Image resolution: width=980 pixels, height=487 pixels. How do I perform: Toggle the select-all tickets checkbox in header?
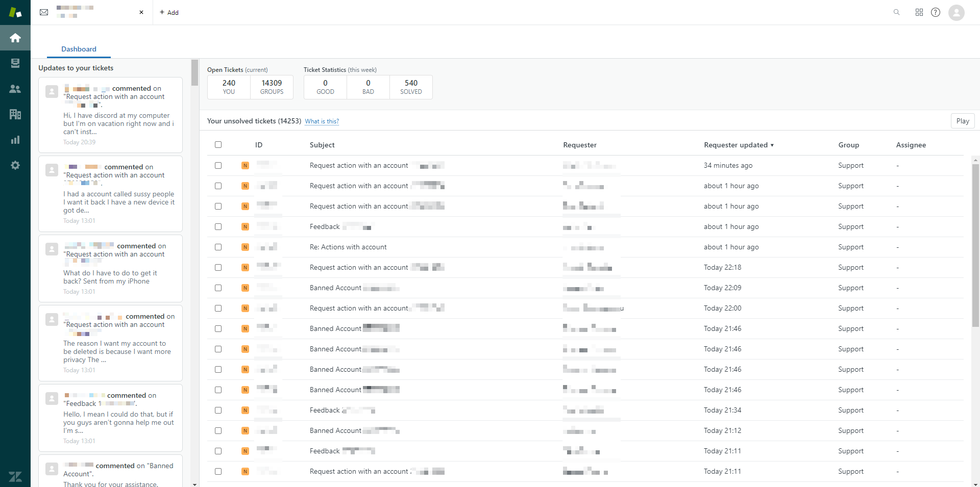pos(218,145)
